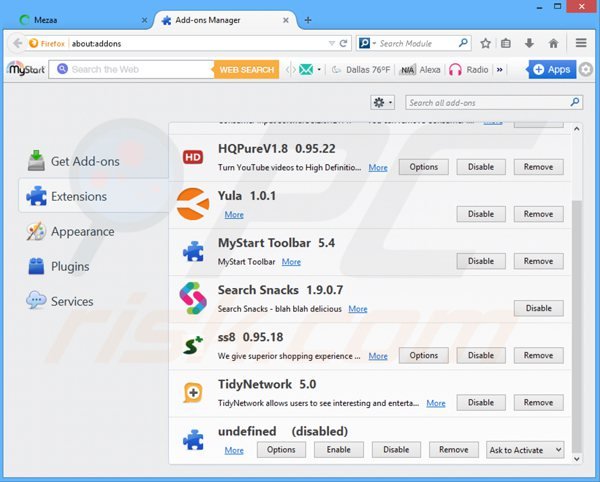Remove the ss8 extension
The height and width of the screenshot is (482, 600).
538,355
